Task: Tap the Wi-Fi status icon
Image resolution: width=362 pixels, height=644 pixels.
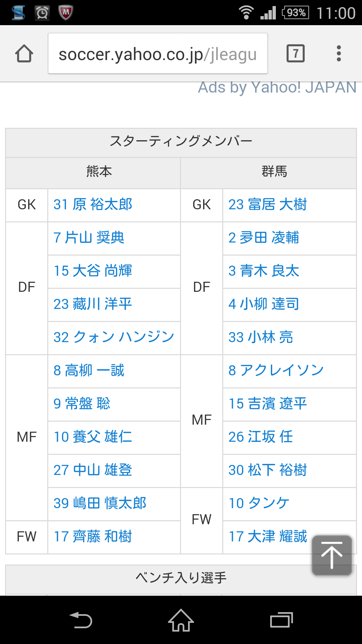Action: click(246, 13)
